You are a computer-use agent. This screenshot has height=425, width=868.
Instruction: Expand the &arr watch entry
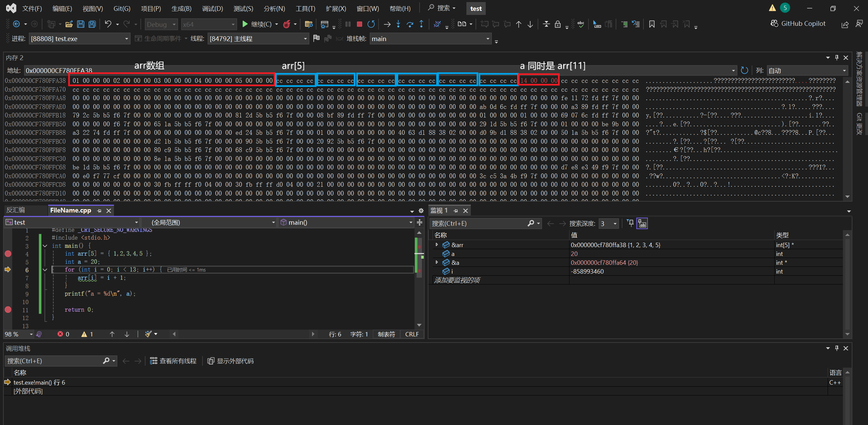(437, 245)
